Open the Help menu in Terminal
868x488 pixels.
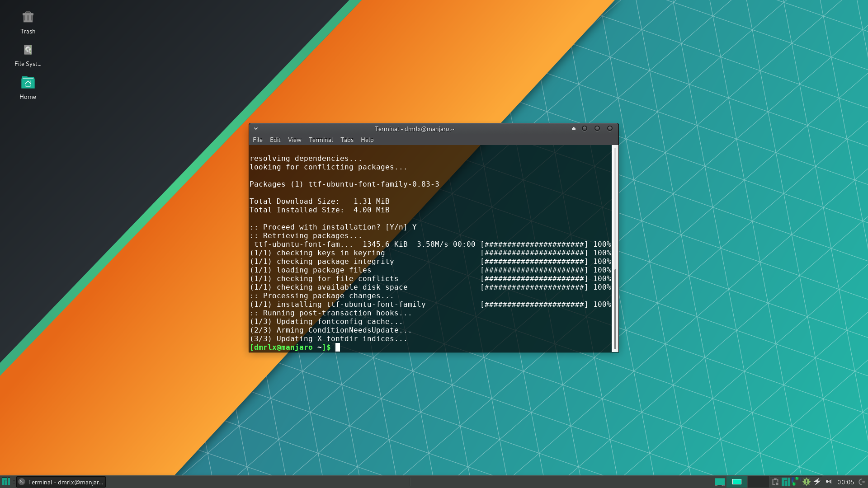367,140
